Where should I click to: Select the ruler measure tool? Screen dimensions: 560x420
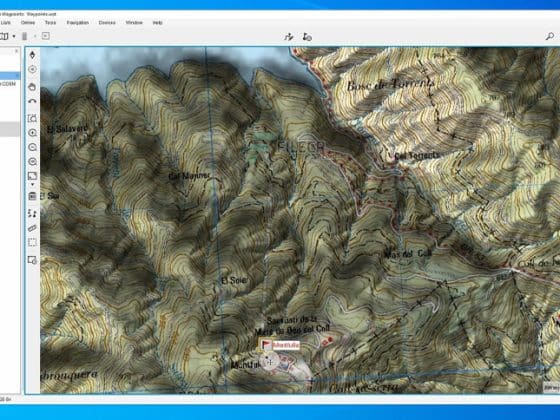(x=32, y=228)
